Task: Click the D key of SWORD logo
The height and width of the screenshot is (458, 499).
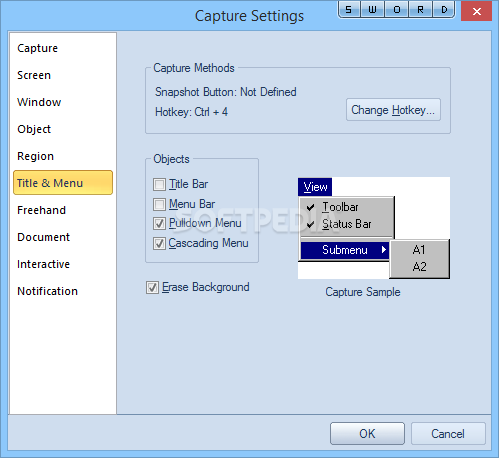Action: point(444,9)
